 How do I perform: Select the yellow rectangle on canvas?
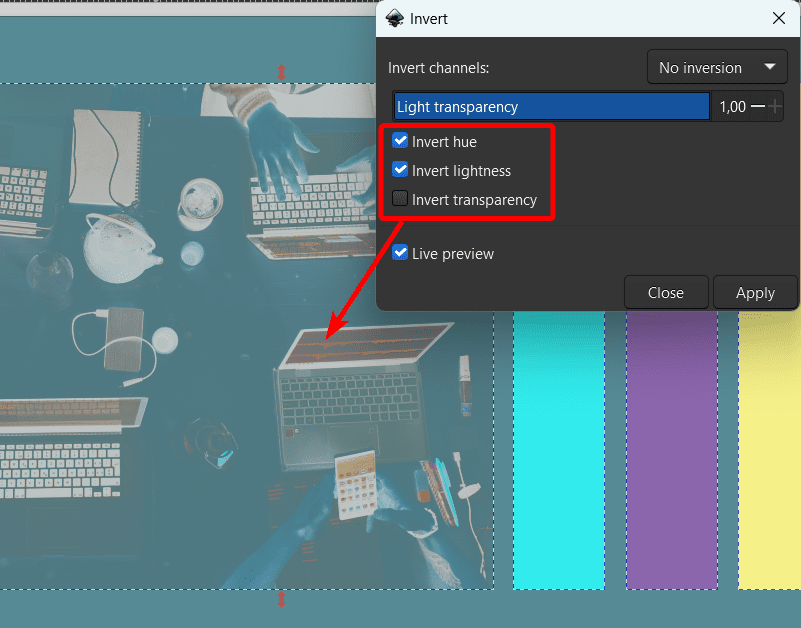point(770,450)
